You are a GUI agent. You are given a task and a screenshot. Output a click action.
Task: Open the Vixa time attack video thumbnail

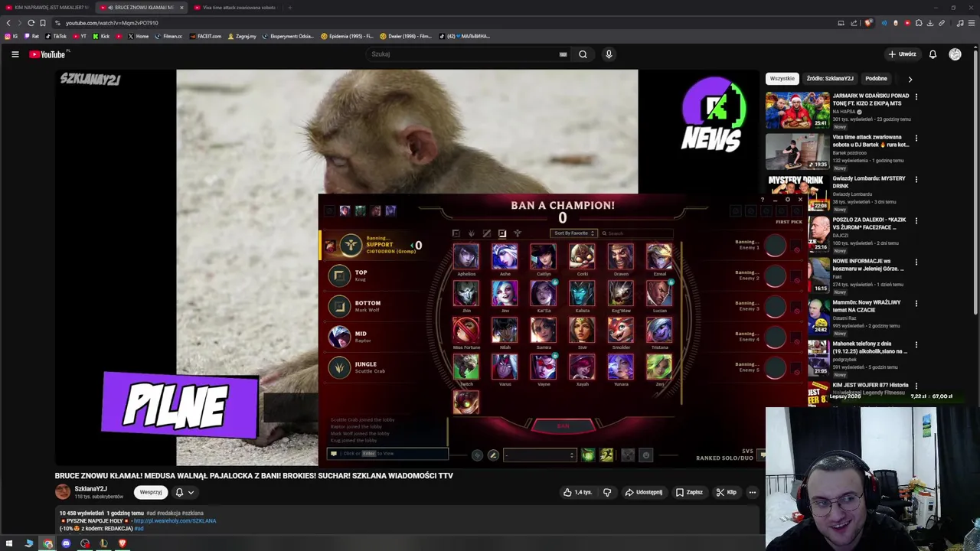pos(797,152)
